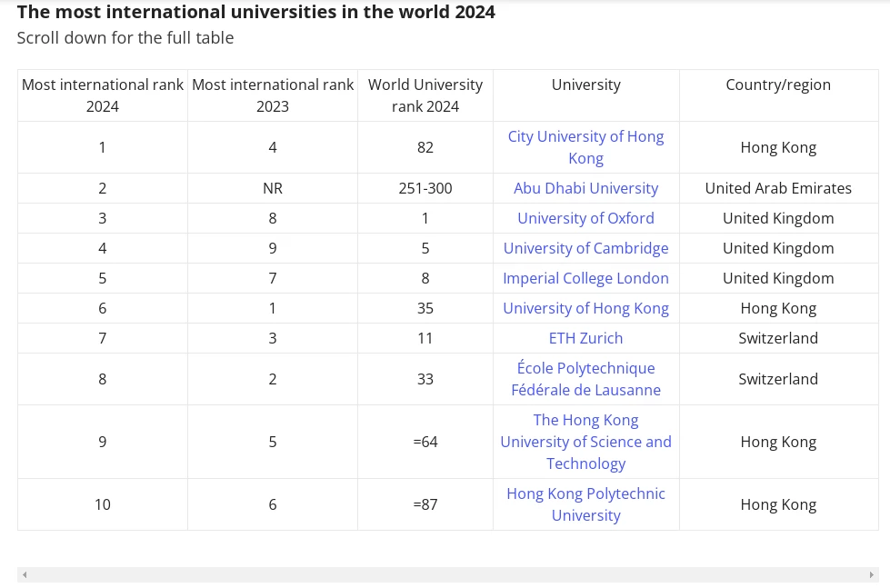Select the 'Most international rank 2024' column header

103,95
